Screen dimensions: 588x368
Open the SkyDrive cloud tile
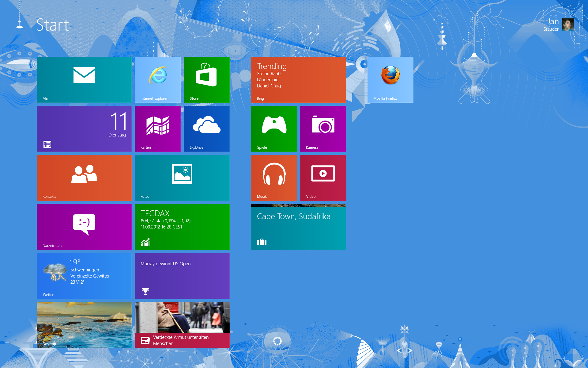206,128
